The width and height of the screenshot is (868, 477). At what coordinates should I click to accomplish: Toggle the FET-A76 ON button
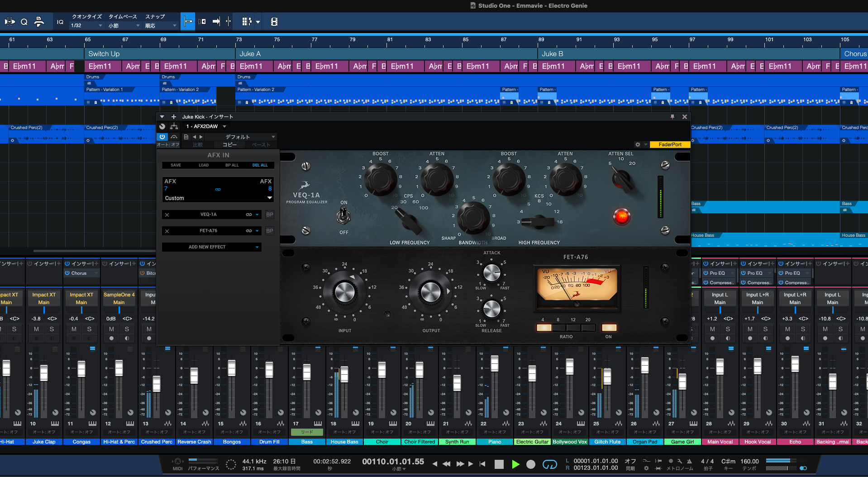point(609,328)
